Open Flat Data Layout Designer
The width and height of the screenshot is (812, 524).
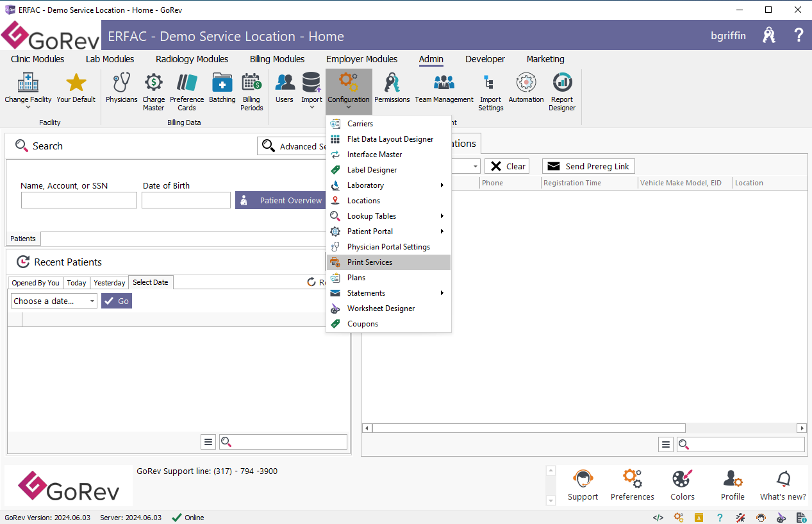[388, 139]
